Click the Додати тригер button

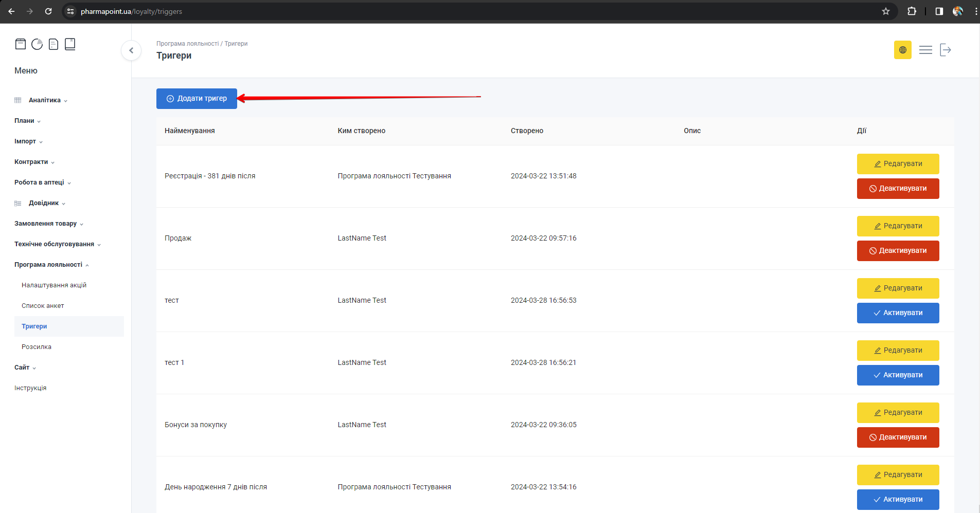point(197,99)
